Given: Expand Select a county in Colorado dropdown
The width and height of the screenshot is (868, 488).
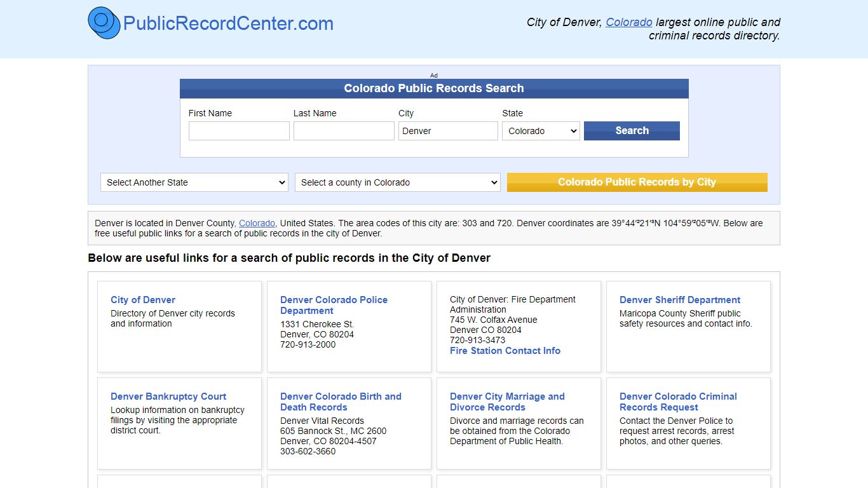Looking at the screenshot, I should tap(398, 182).
